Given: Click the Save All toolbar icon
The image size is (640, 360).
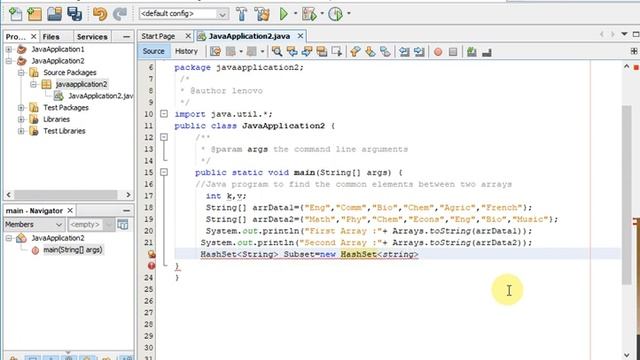Looking at the screenshot, I should pyautogui.click(x=75, y=14).
